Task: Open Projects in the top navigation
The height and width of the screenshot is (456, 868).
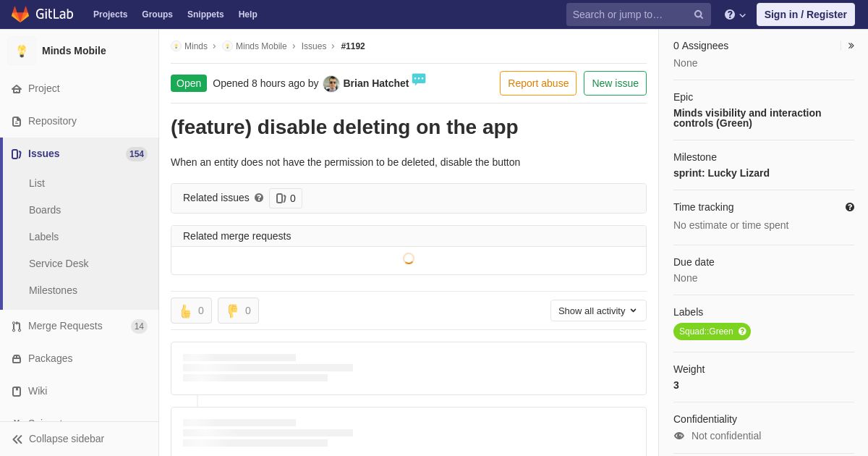Action: [110, 14]
